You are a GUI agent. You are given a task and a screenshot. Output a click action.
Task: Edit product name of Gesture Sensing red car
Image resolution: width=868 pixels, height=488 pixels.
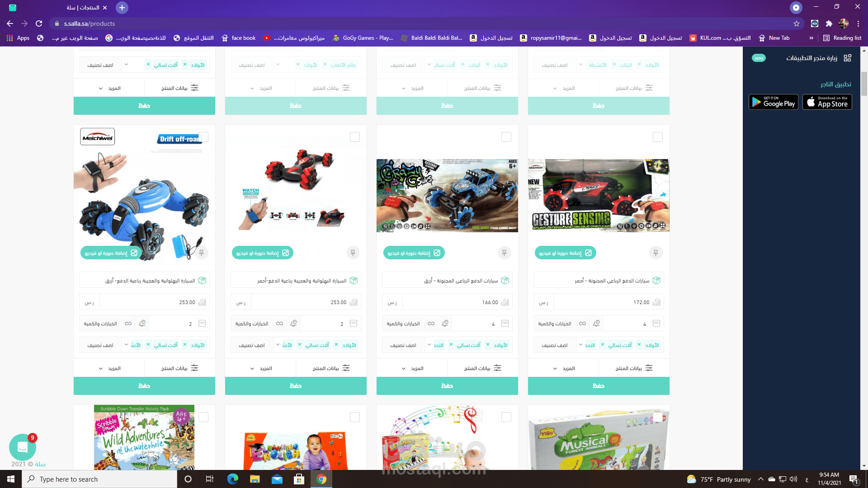click(x=599, y=281)
